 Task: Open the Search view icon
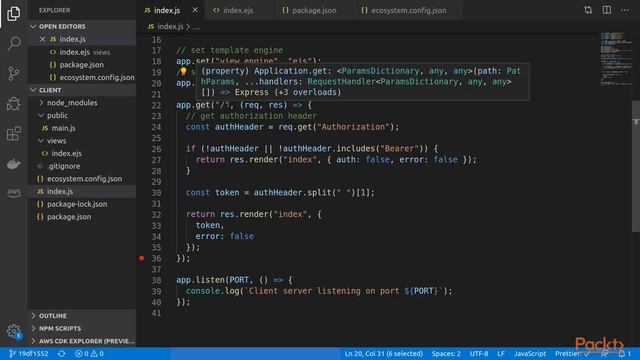tap(13, 43)
